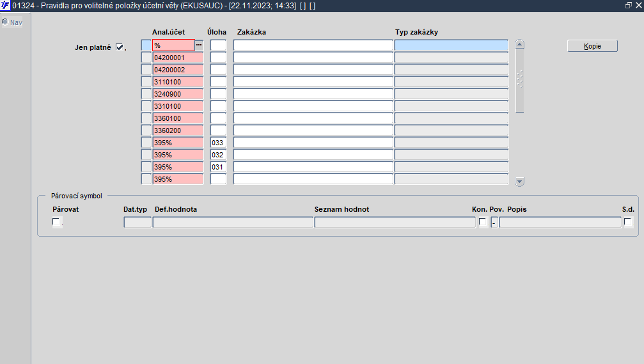Image resolution: width=644 pixels, height=364 pixels.
Task: Click the Úloha field in row 04200001
Action: click(218, 58)
